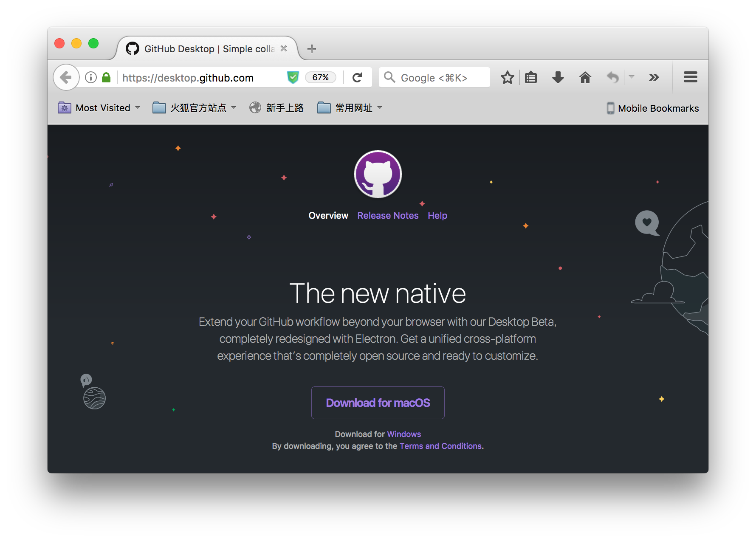Viewport: 756px width, 541px height.
Task: Click the undo arrow toolbar icon
Action: [x=612, y=78]
